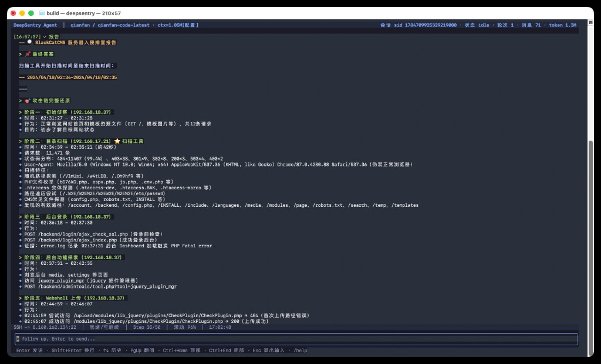
Task: Click heading '阶段五: Webshell 上传 (192.168.18.37)'
Action: click(x=75, y=298)
